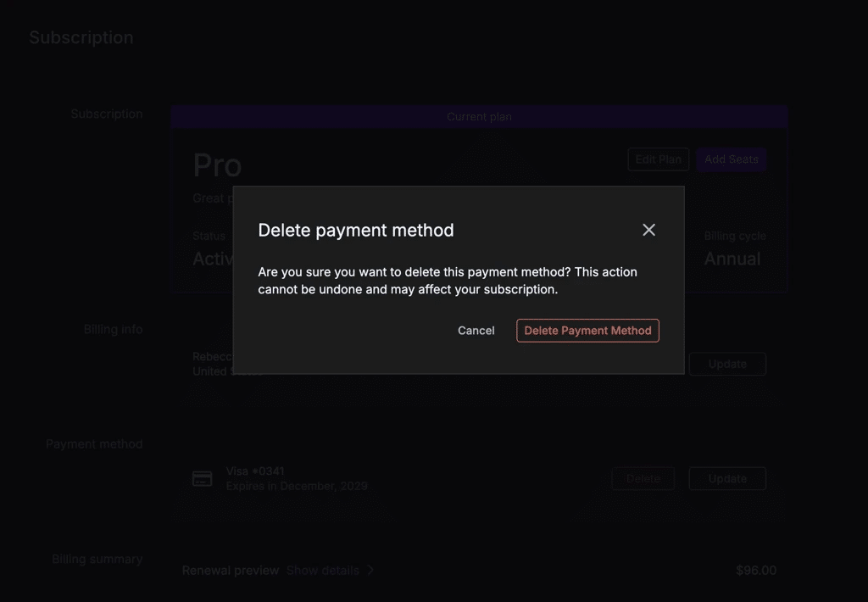Select the Current plan banner
The height and width of the screenshot is (602, 868).
pyautogui.click(x=479, y=116)
